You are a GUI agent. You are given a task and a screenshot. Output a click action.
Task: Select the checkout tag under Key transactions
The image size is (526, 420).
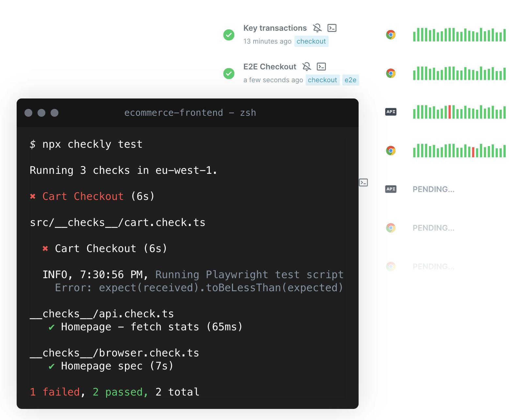click(311, 41)
